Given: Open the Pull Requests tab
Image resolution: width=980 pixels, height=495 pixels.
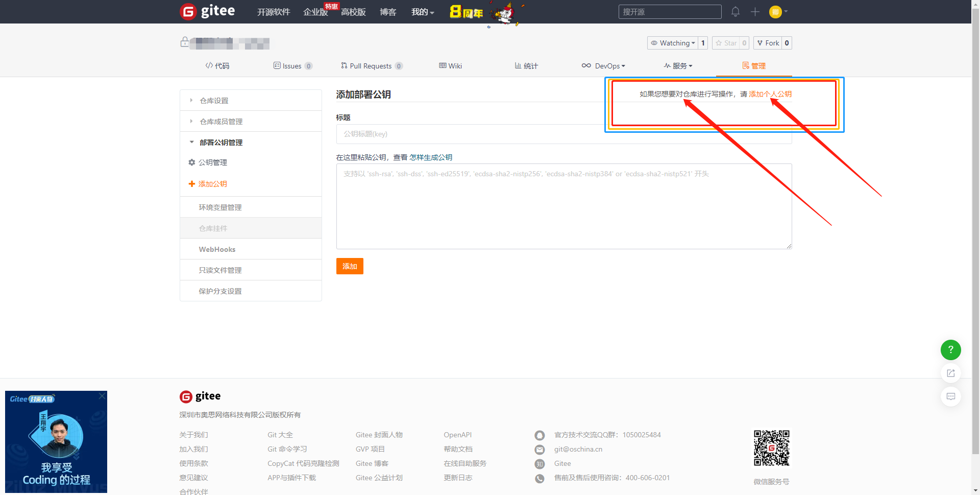Looking at the screenshot, I should point(372,66).
